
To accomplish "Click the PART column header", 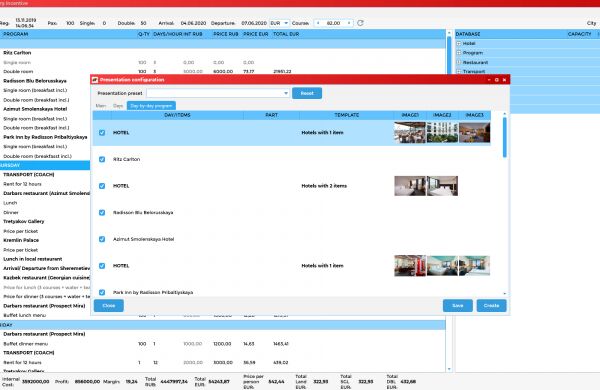I will point(271,115).
